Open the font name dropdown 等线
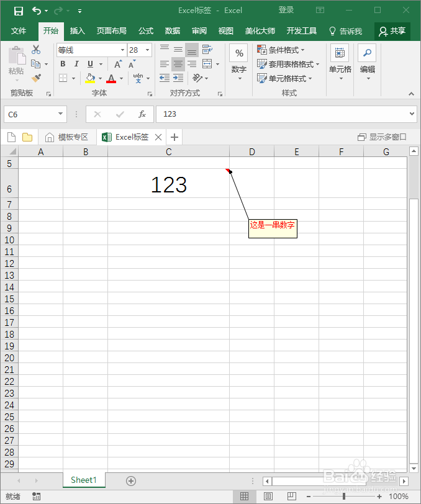 pyautogui.click(x=122, y=50)
